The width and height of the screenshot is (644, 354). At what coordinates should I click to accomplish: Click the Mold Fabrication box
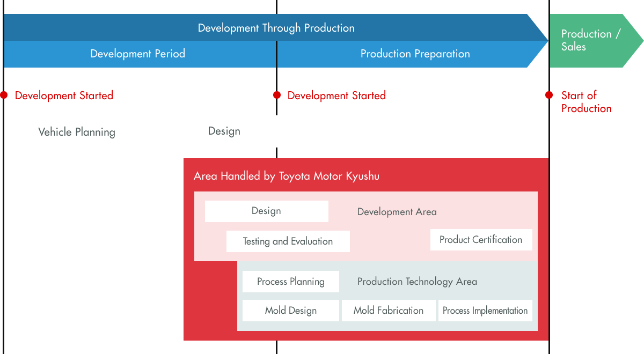point(389,311)
